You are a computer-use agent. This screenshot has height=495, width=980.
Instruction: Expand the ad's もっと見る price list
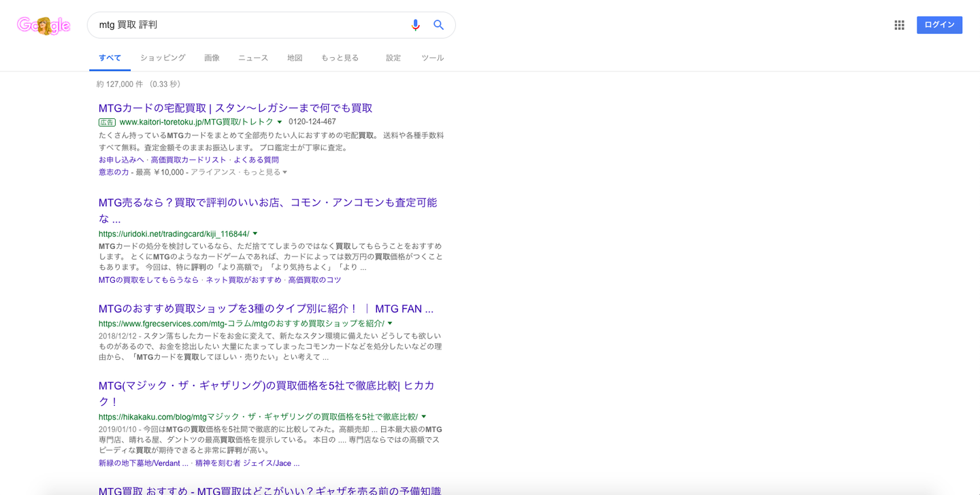(x=265, y=172)
